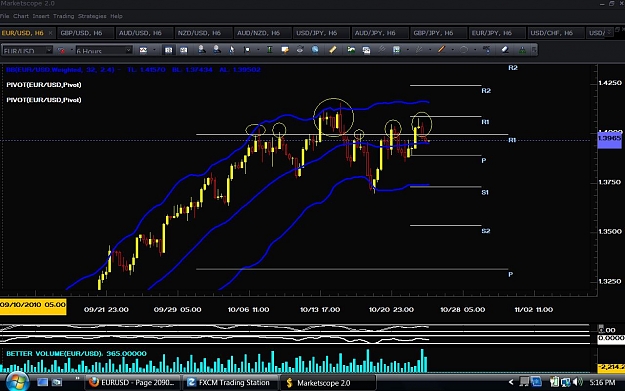The height and width of the screenshot is (391, 625).
Task: Open the 6 Hours period dropdown
Action: [x=128, y=50]
